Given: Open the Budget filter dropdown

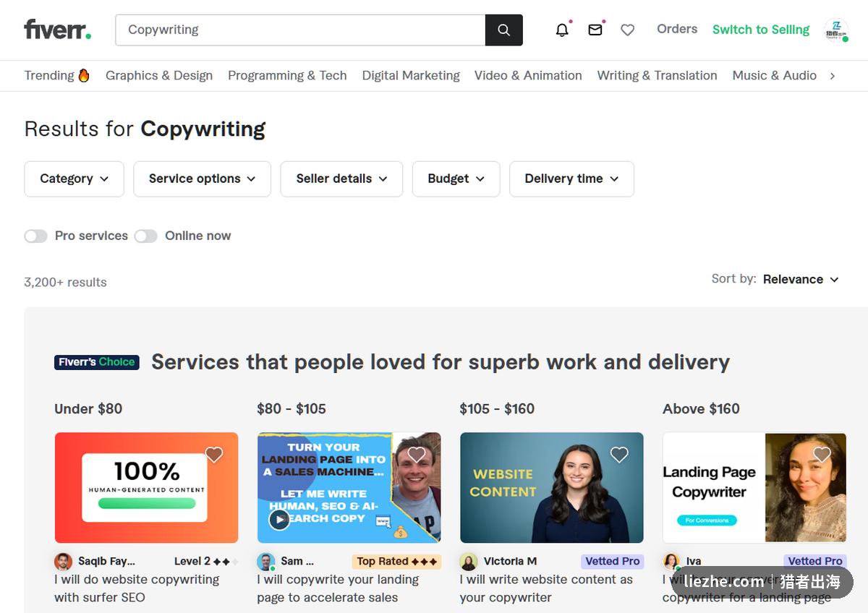Looking at the screenshot, I should [x=456, y=179].
